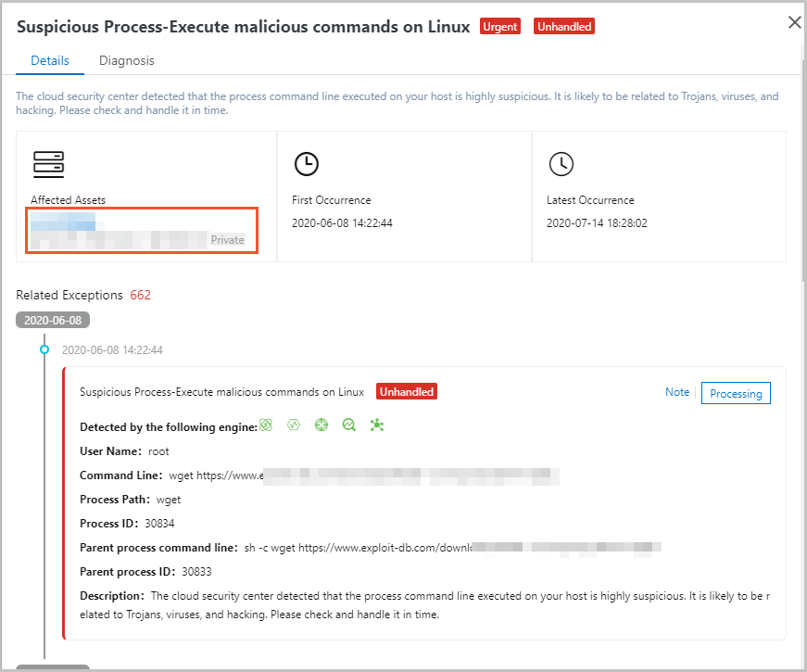Click the second detection engine icon
This screenshot has width=807, height=672.
pyautogui.click(x=294, y=425)
